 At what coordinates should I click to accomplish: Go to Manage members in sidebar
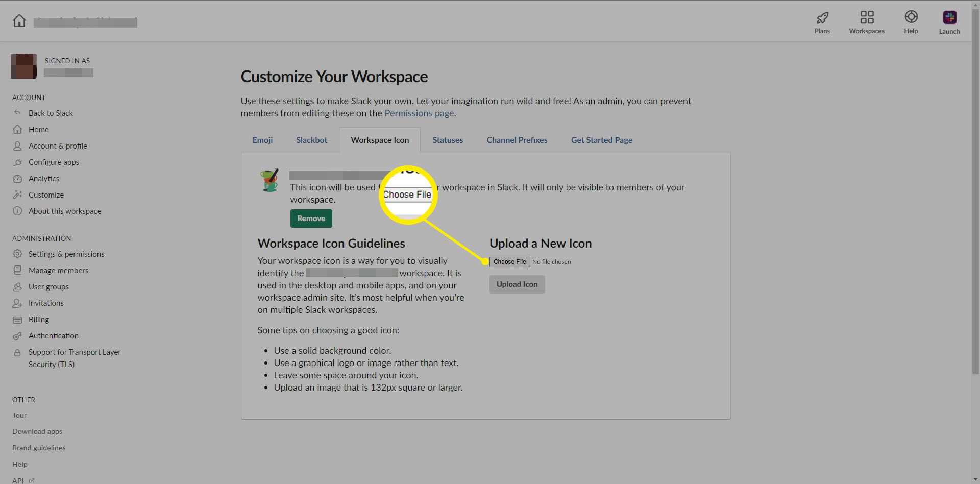coord(58,271)
